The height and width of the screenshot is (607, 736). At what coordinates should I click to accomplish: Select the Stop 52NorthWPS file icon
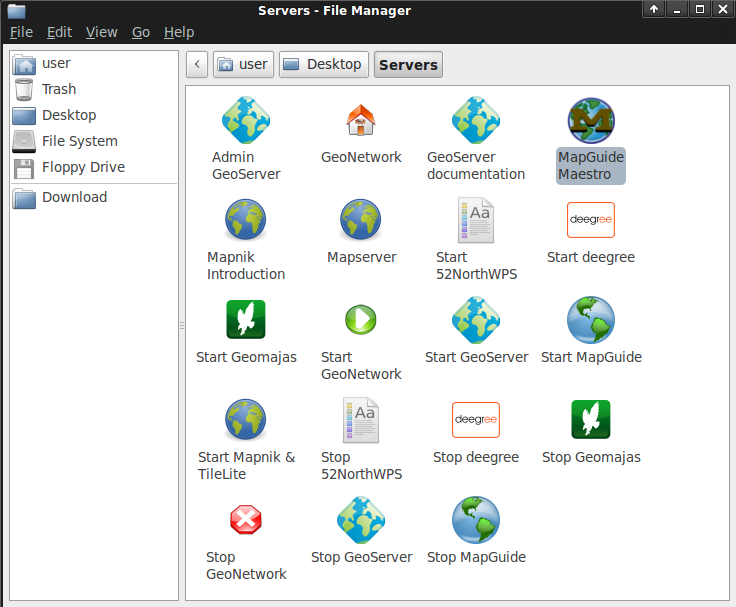361,420
